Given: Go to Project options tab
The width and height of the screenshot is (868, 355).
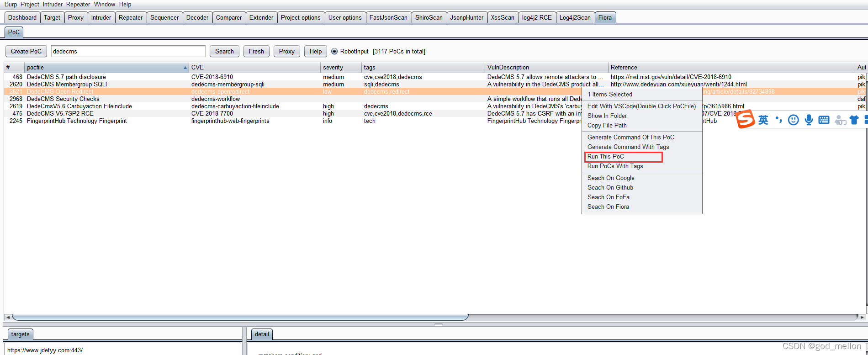Looking at the screenshot, I should pos(301,17).
